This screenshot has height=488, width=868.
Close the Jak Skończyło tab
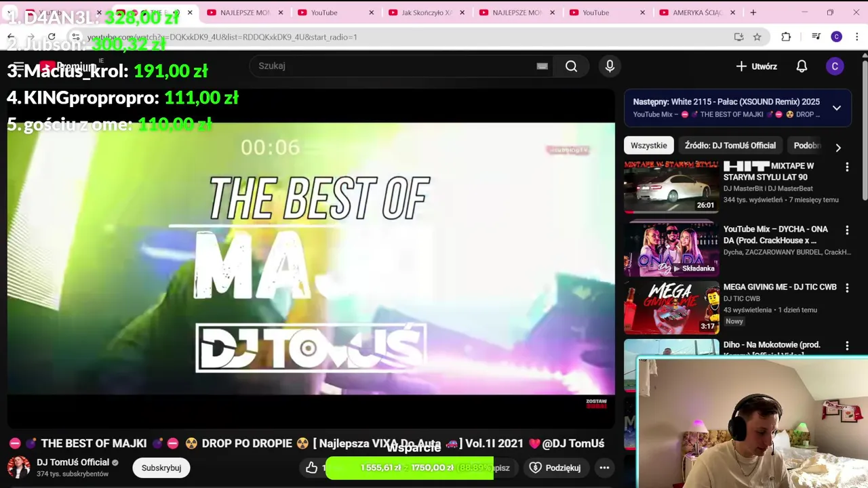coord(462,12)
